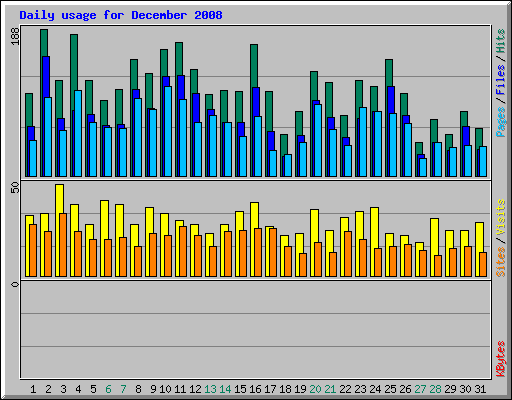This screenshot has height=400, width=512.
Task: Click the x-axis day label '15'
Action: (240, 389)
